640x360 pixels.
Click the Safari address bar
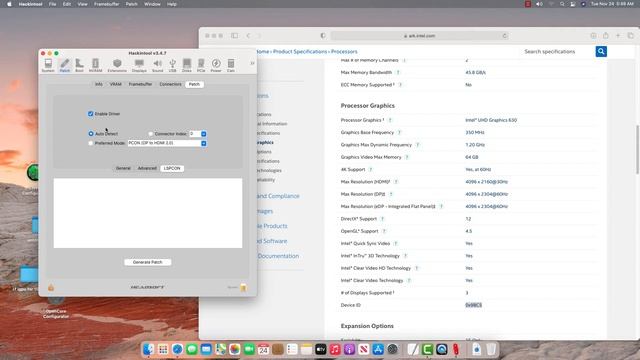[x=420, y=36]
